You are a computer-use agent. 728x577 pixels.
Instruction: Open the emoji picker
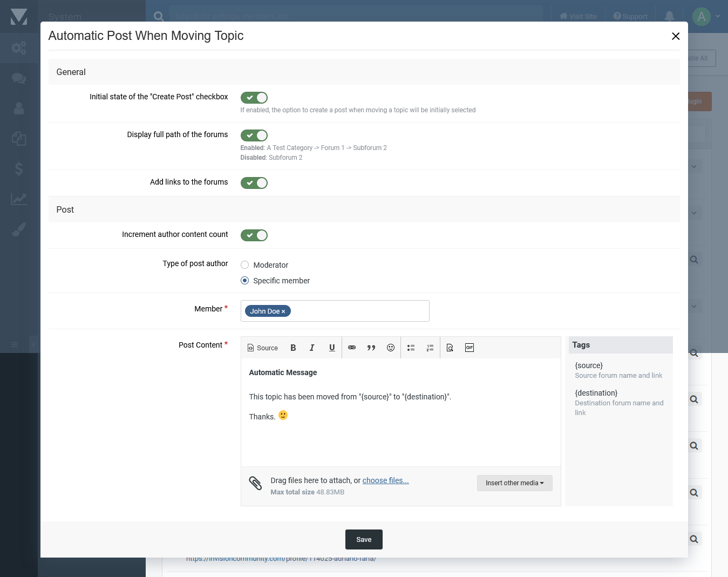pyautogui.click(x=391, y=348)
